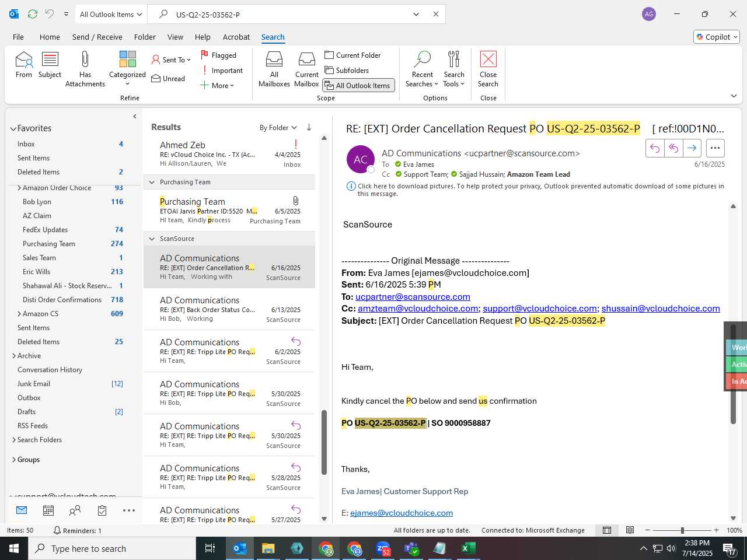Open By Folder sort dropdown
Image resolution: width=747 pixels, height=560 pixels.
pos(278,127)
